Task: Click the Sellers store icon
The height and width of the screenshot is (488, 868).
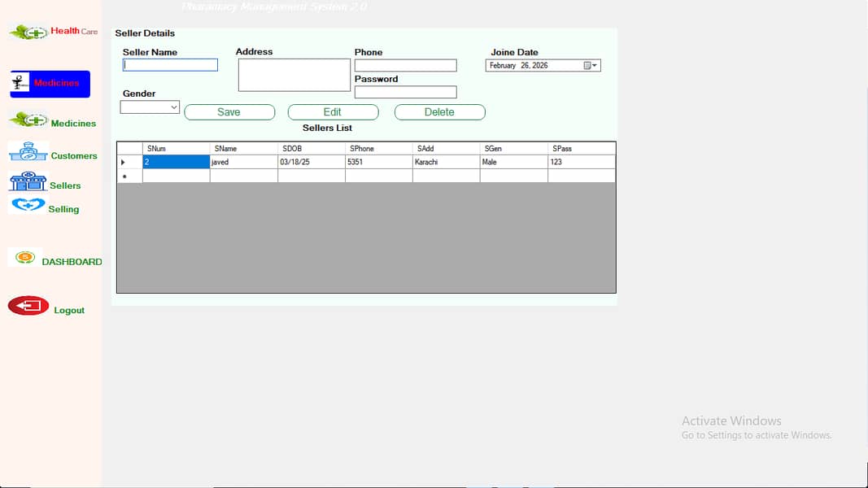Action: pyautogui.click(x=28, y=182)
